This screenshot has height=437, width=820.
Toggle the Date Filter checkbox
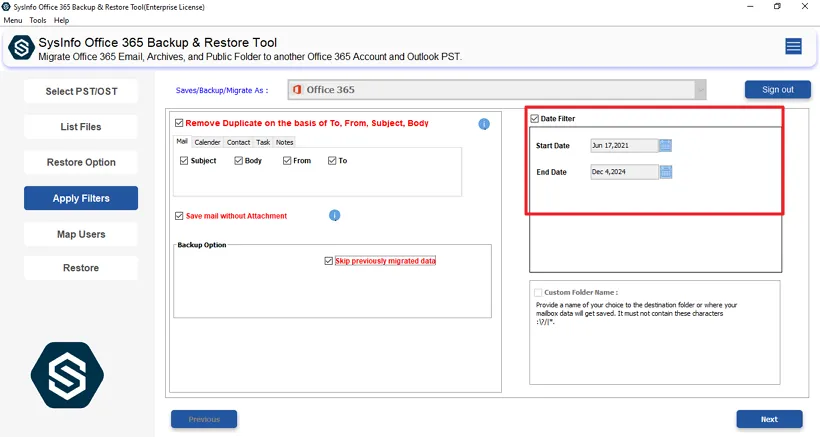pos(535,119)
